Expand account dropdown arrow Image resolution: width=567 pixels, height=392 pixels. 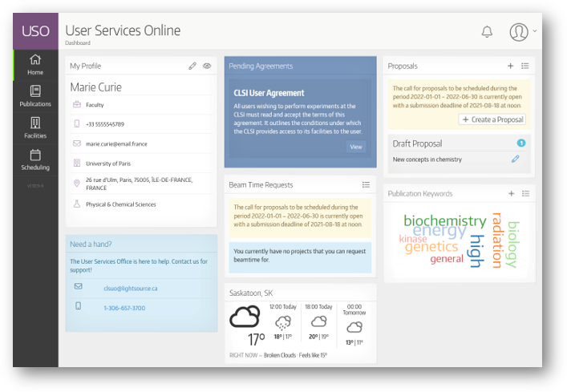pyautogui.click(x=534, y=31)
